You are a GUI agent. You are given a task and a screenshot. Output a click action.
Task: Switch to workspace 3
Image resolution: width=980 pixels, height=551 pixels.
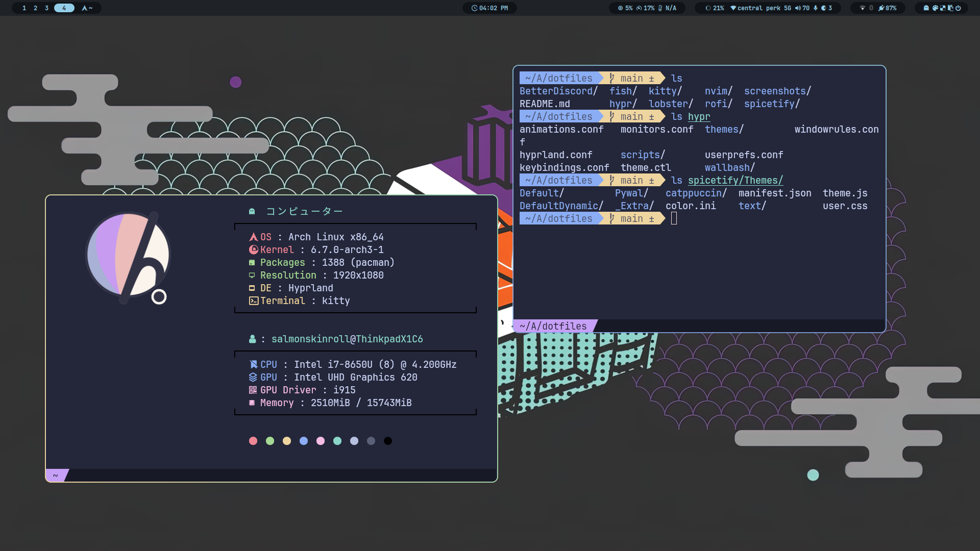(46, 8)
